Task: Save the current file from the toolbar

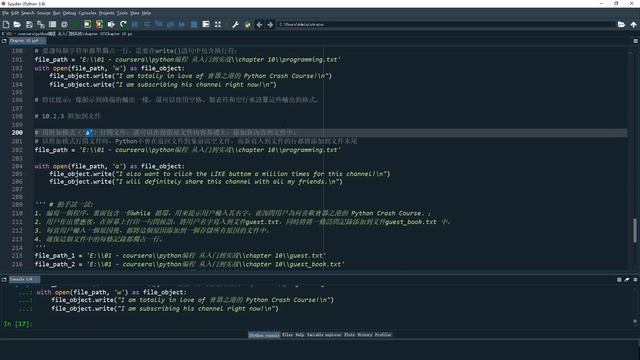Action: [29, 24]
